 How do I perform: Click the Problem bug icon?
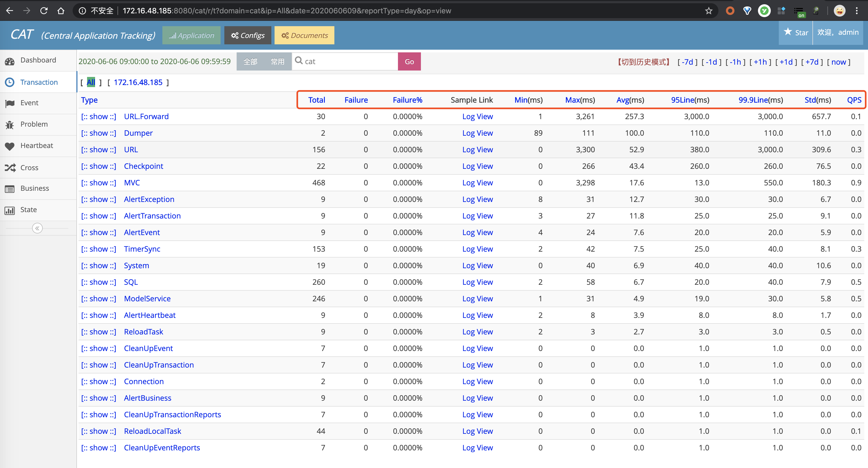click(10, 125)
